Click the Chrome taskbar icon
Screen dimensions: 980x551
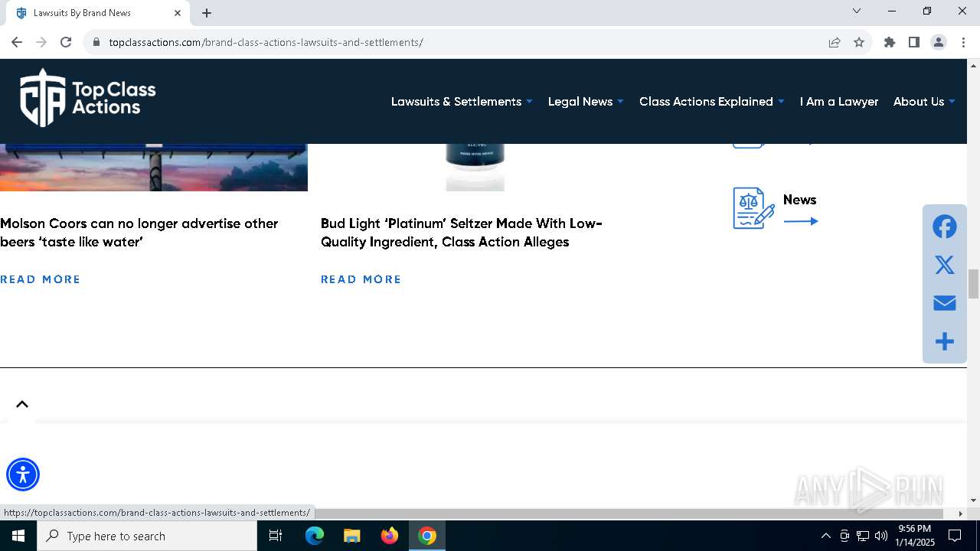coord(427,536)
